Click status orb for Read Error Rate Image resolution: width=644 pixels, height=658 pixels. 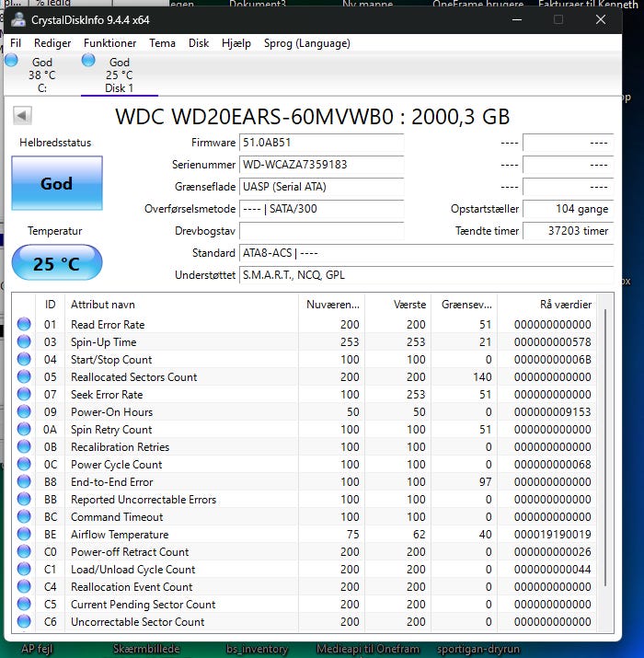coord(24,324)
